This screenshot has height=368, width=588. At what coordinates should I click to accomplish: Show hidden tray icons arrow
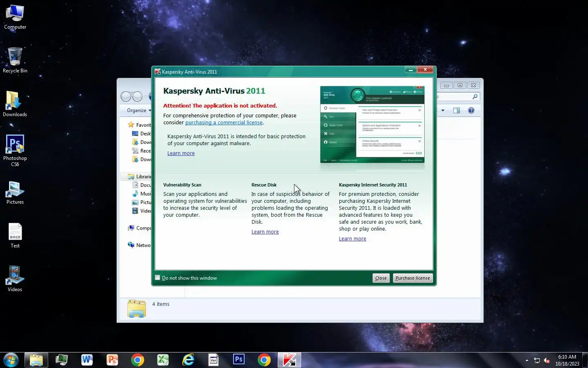527,360
